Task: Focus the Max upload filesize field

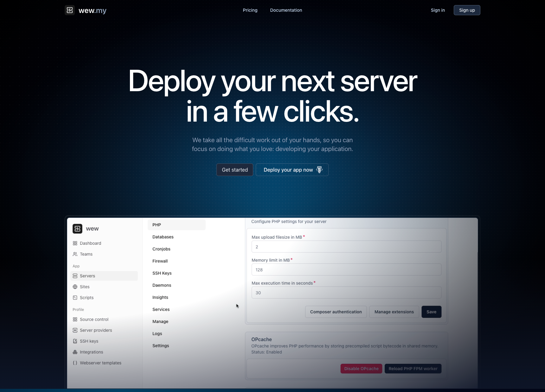Action: tap(346, 247)
